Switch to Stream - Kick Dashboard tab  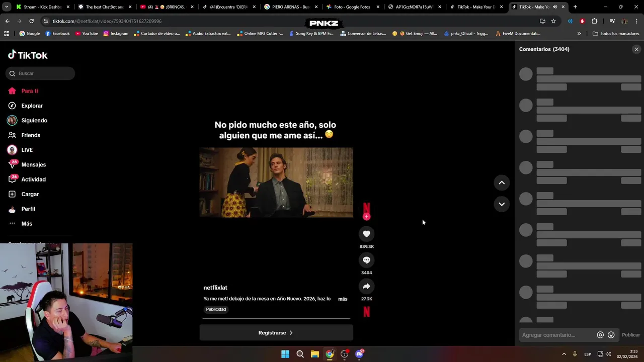42,7
